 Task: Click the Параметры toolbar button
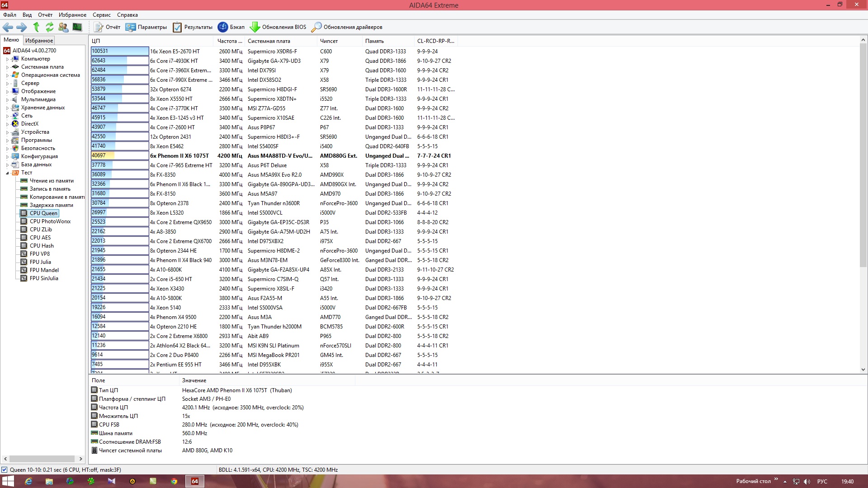pos(146,27)
